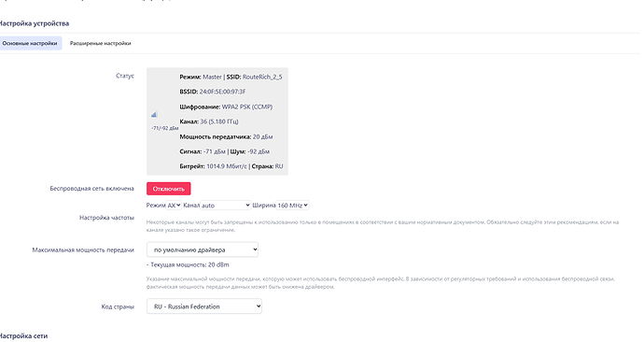Click the WPA2 PSK (CCMP) encryption text
This screenshot has width=644, height=342.
246,107
